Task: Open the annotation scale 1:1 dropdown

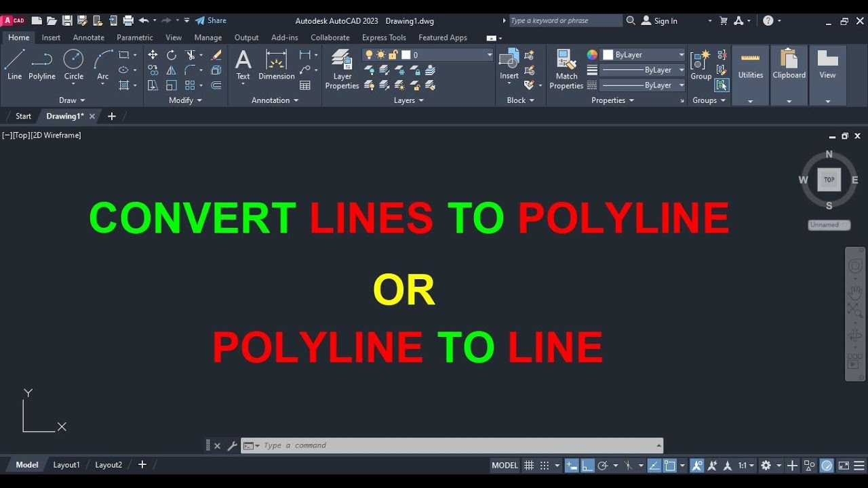Action: point(746,466)
